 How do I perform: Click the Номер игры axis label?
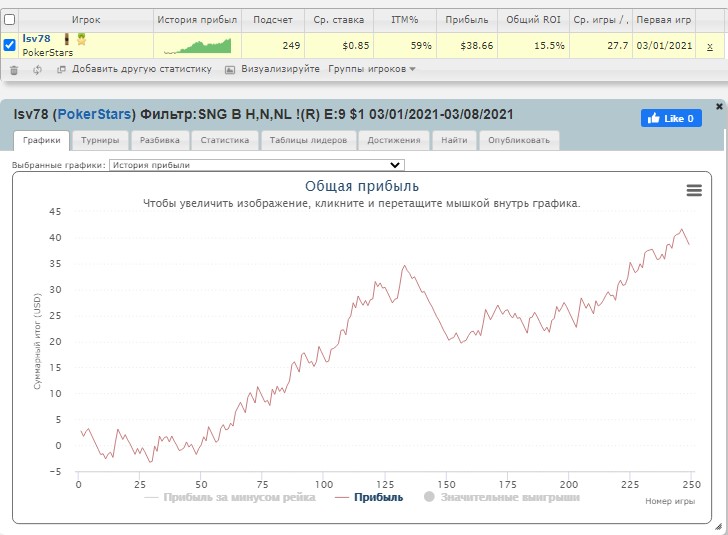pyautogui.click(x=670, y=501)
